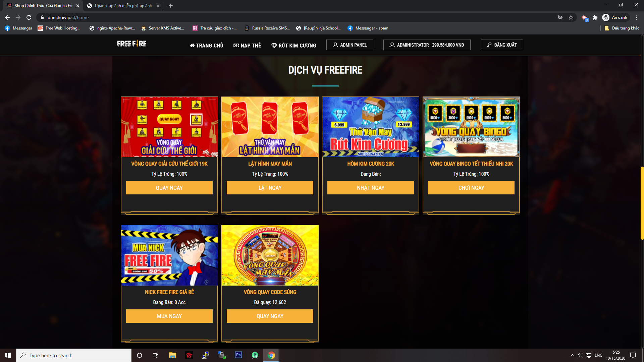
Task: Click the site lock icon in address bar
Action: (42, 17)
